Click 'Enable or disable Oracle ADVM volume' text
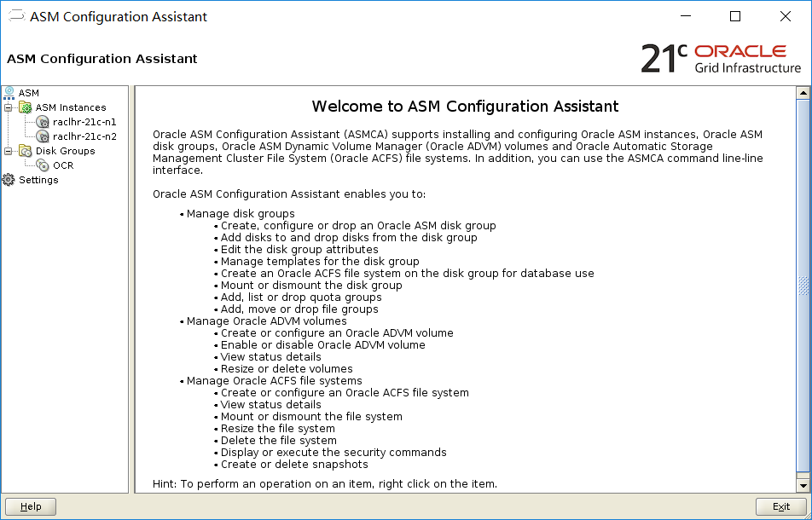 (x=322, y=345)
